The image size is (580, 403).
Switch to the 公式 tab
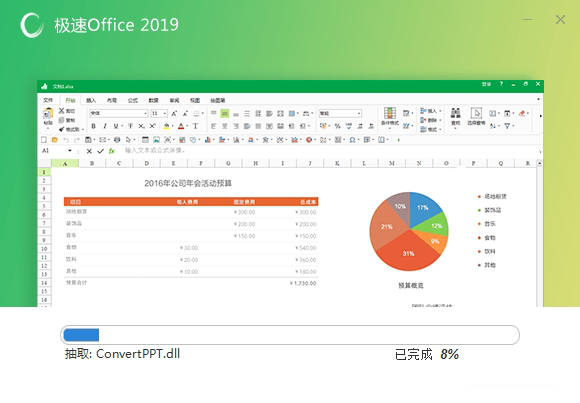pos(132,100)
